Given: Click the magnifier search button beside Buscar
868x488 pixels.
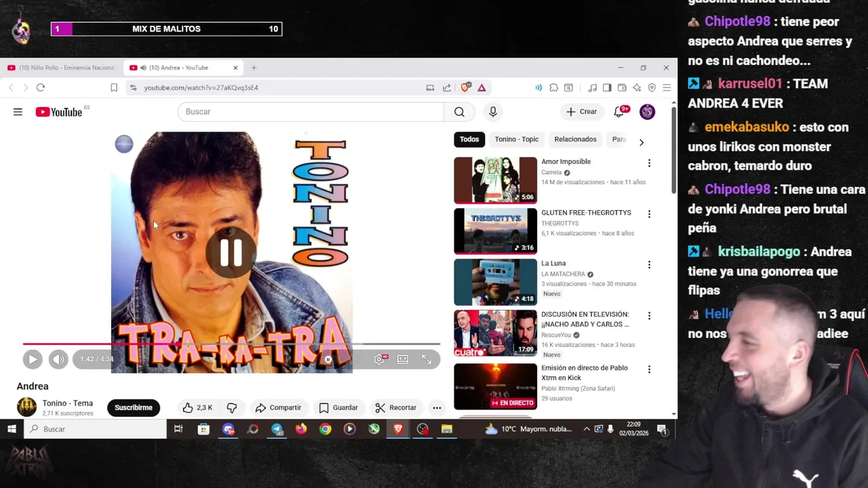Looking at the screenshot, I should [459, 112].
